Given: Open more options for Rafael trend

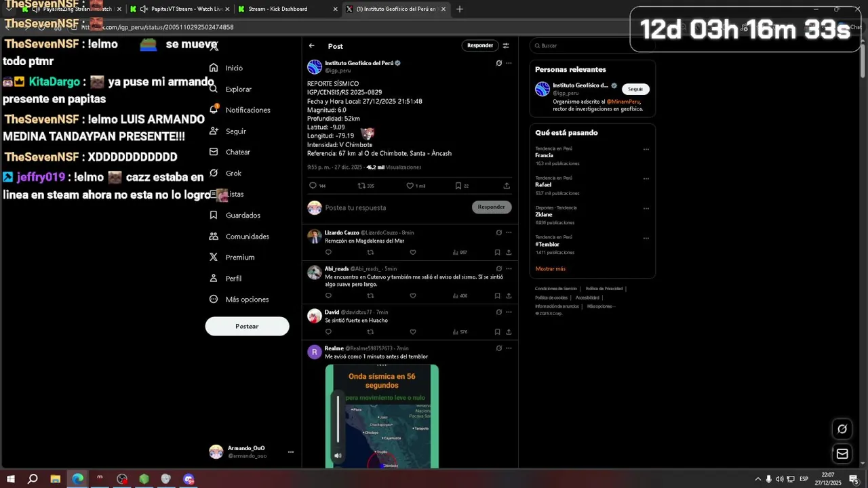Looking at the screenshot, I should click(x=646, y=179).
